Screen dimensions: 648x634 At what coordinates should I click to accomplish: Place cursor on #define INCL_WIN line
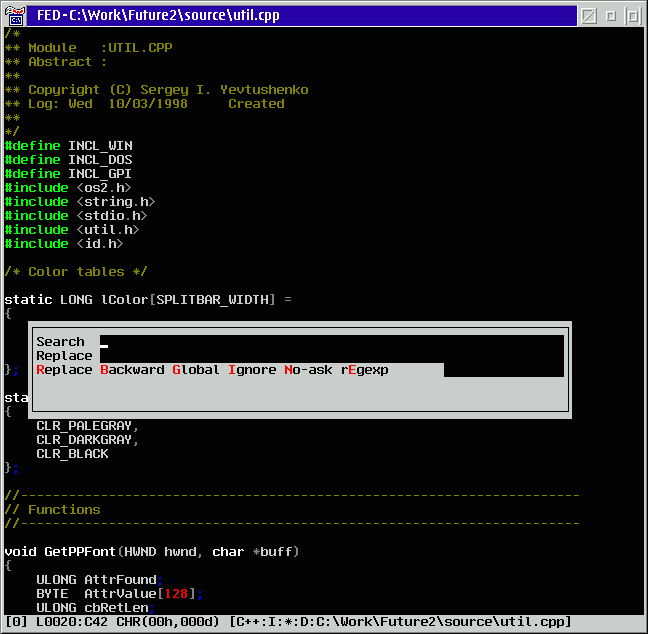(69, 145)
